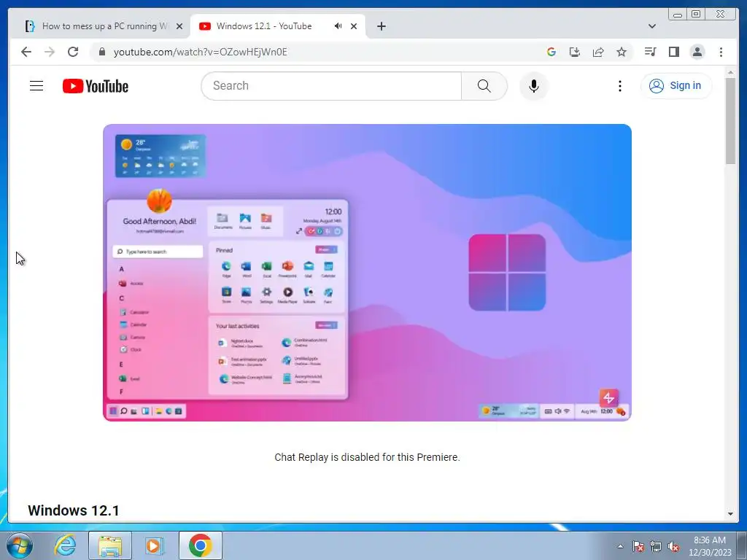View site information via the padlock icon

pos(101,52)
